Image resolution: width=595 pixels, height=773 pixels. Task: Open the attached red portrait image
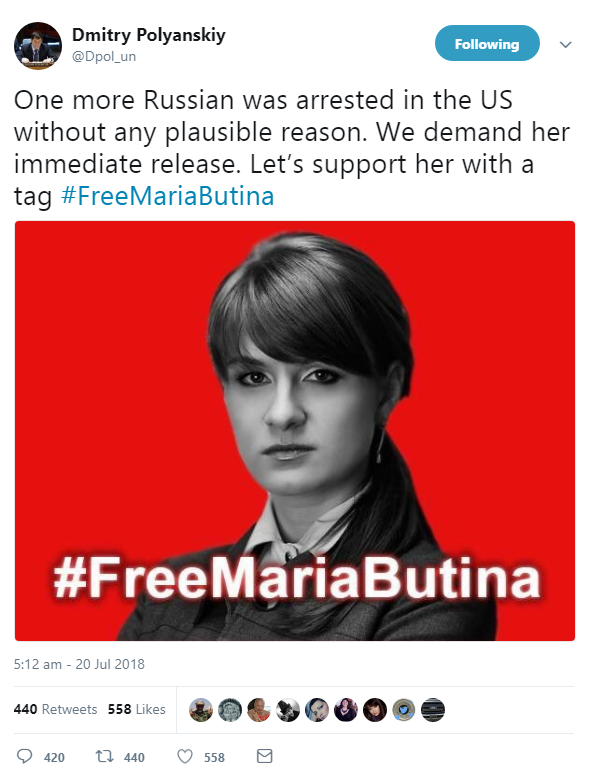295,431
